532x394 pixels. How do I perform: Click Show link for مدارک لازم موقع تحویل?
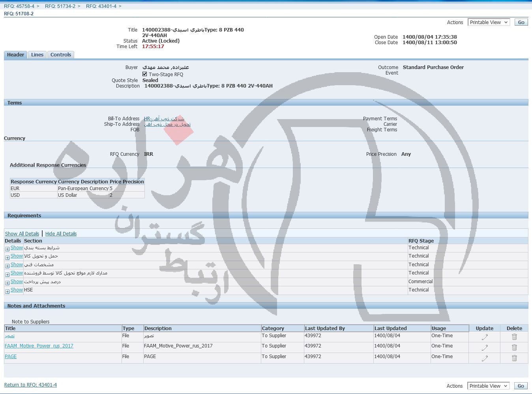(17, 273)
